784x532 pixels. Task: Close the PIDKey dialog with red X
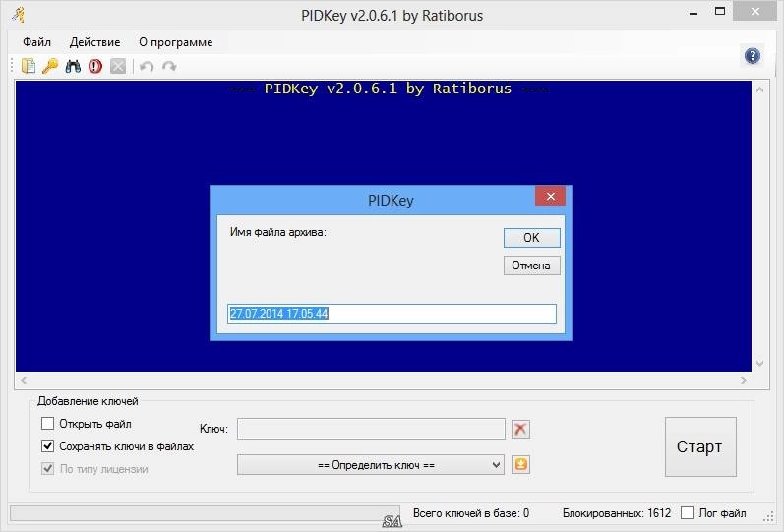tap(550, 196)
